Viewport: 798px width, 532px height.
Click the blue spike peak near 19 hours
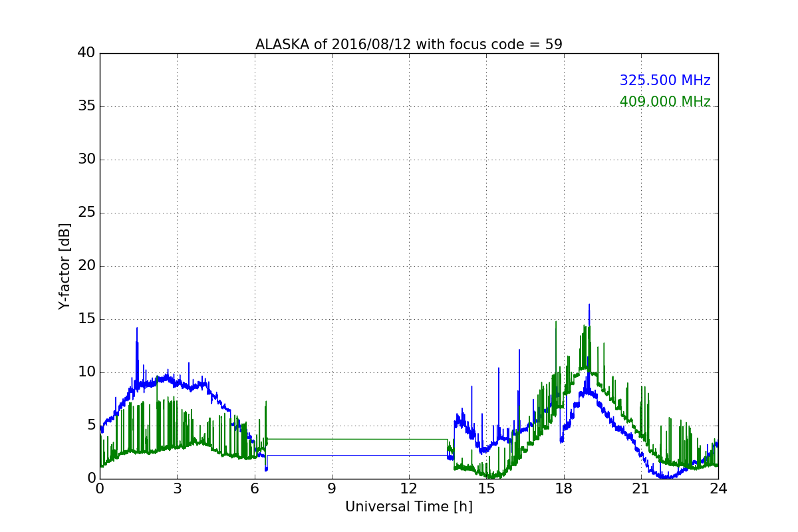[589, 305]
